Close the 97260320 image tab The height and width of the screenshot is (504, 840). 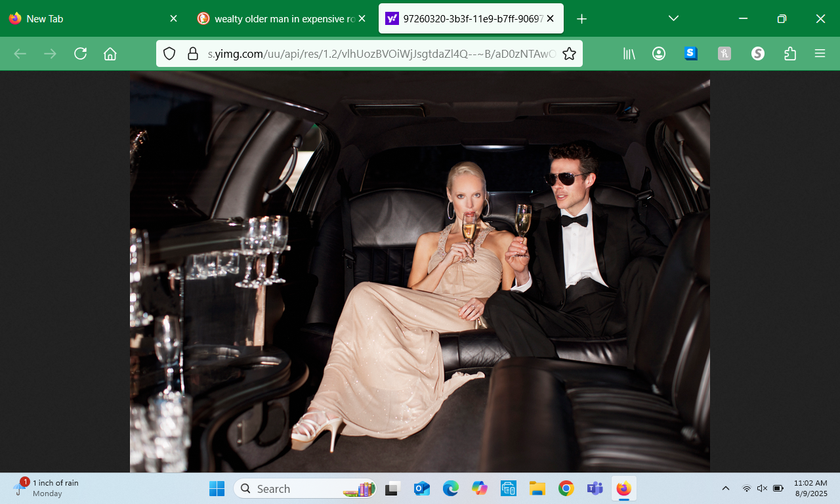point(550,19)
